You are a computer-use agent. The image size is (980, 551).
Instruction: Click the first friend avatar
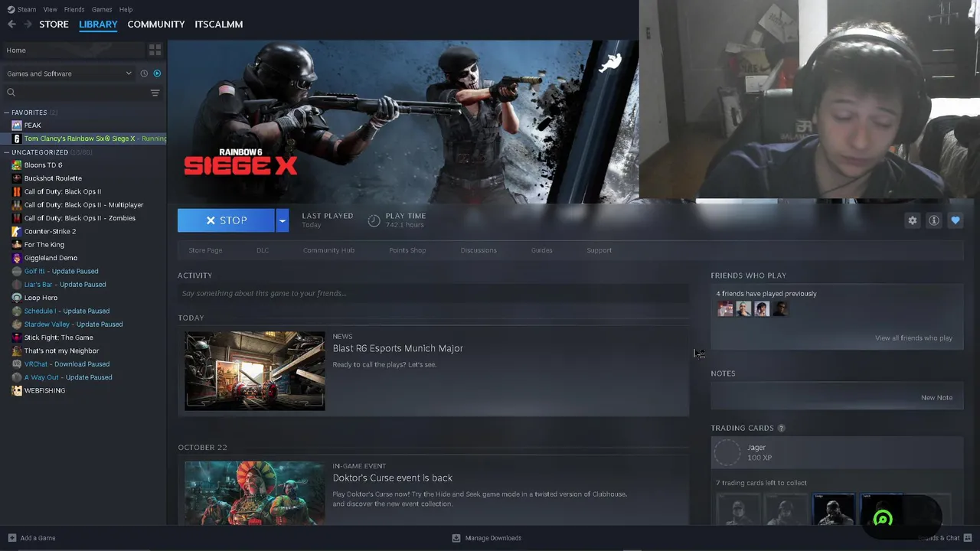725,309
